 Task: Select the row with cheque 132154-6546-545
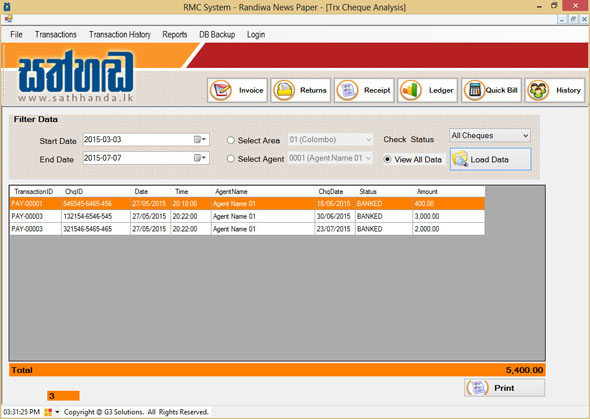click(x=247, y=216)
